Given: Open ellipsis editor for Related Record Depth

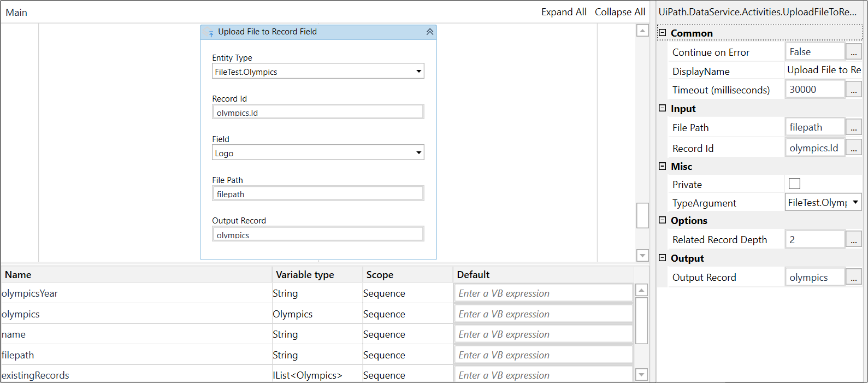Looking at the screenshot, I should [x=854, y=239].
